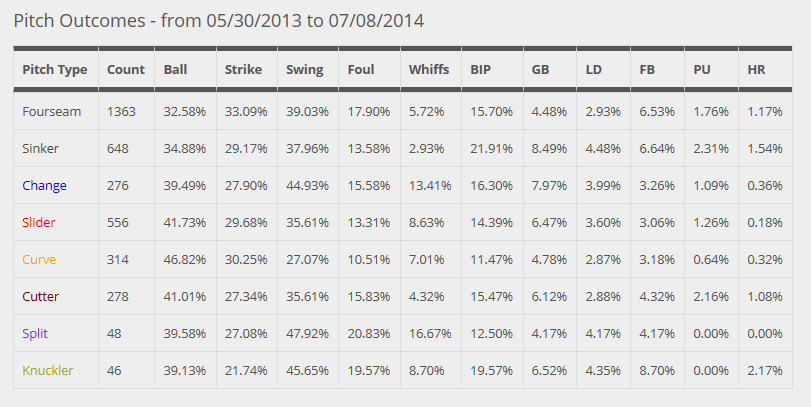Image resolution: width=811 pixels, height=407 pixels.
Task: Sort by LD column header
Action: click(x=594, y=70)
